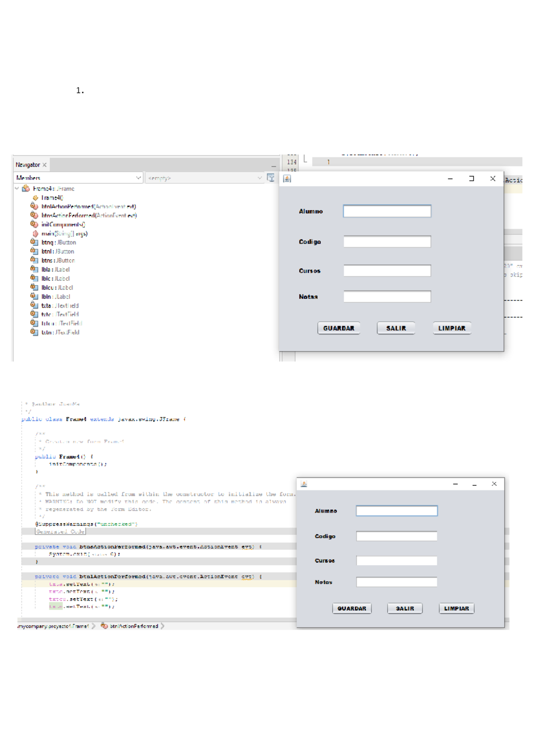534x756 pixels.
Task: Select the initComponents() method in the Navigator
Action: (x=63, y=224)
